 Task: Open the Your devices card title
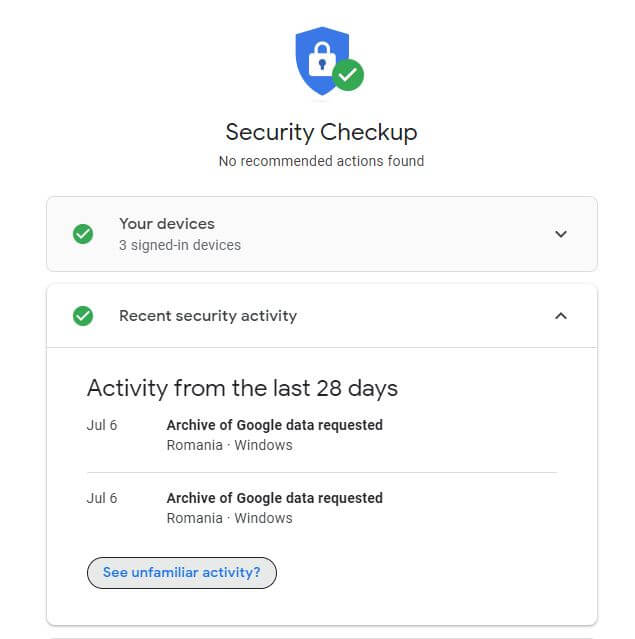(167, 224)
